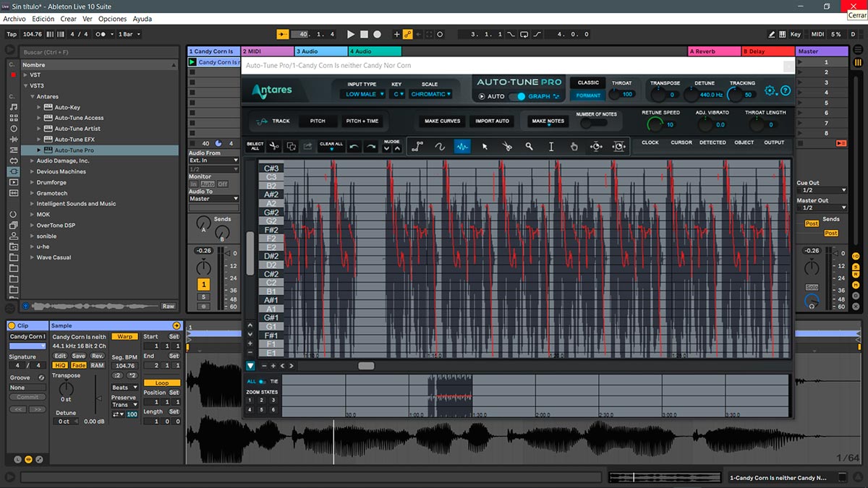Open the Ayuda menu

click(x=142, y=19)
